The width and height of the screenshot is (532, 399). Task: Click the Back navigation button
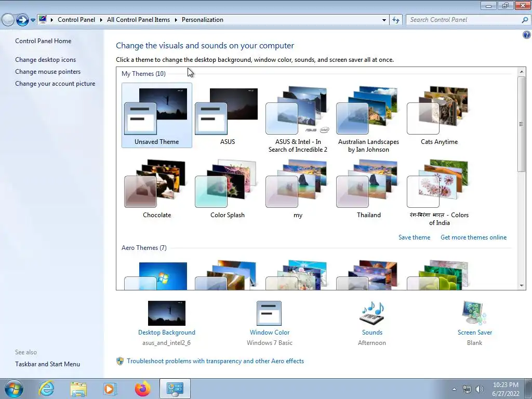pos(8,20)
